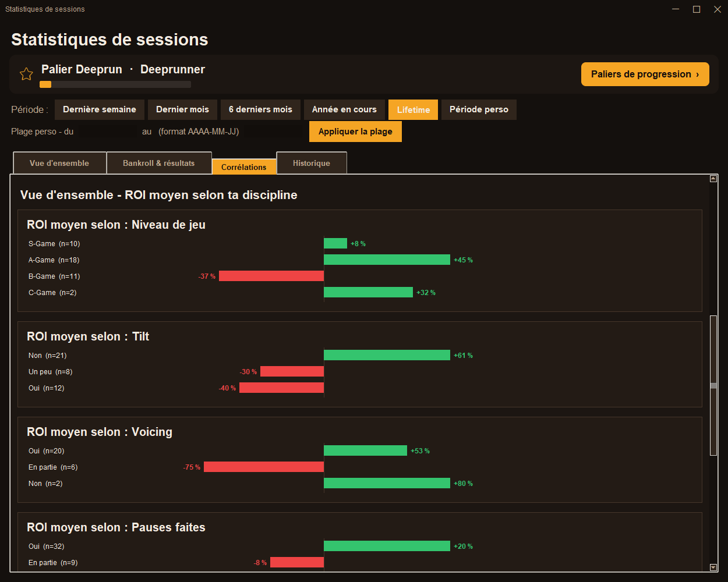The height and width of the screenshot is (582, 728).
Task: Maximize the Statistiques de sessions window
Action: point(697,9)
